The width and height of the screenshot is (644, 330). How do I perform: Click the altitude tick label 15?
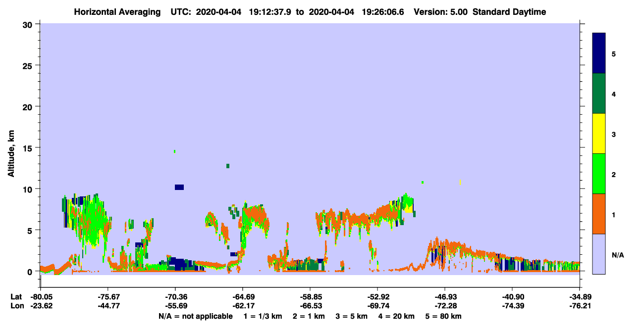click(28, 148)
